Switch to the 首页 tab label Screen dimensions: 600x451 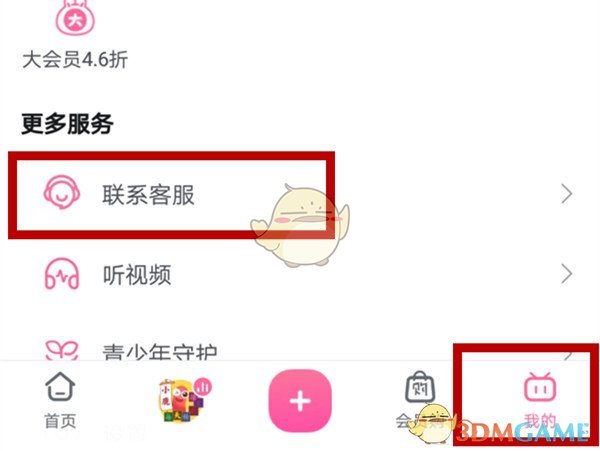coord(60,421)
